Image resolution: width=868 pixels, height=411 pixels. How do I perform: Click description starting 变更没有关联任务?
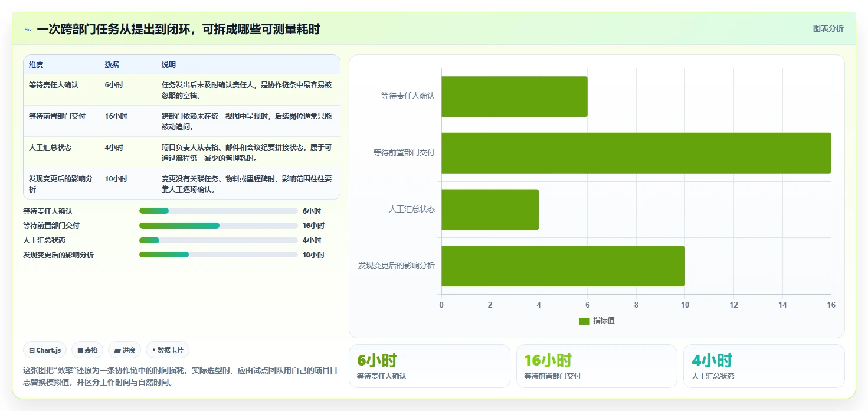(x=247, y=184)
